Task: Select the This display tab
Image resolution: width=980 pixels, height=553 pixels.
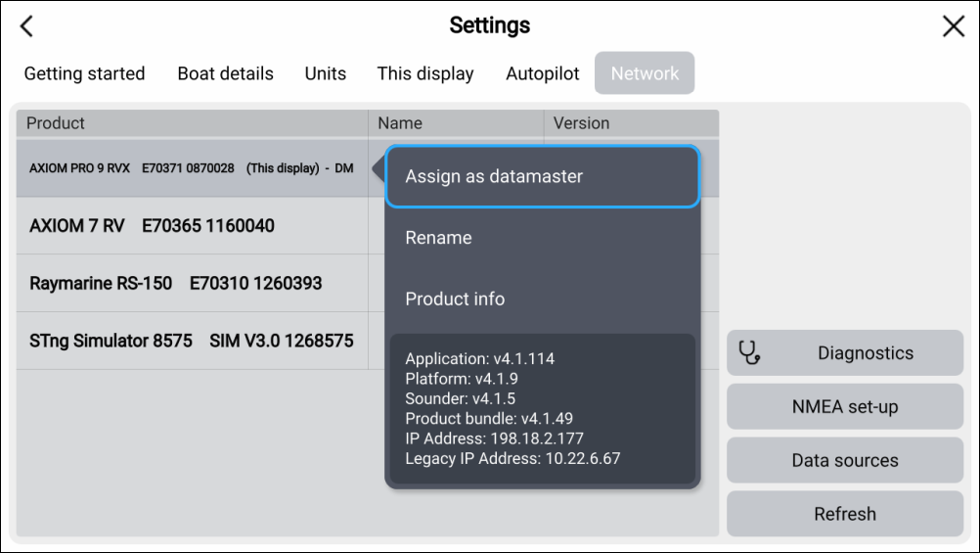Action: coord(425,73)
